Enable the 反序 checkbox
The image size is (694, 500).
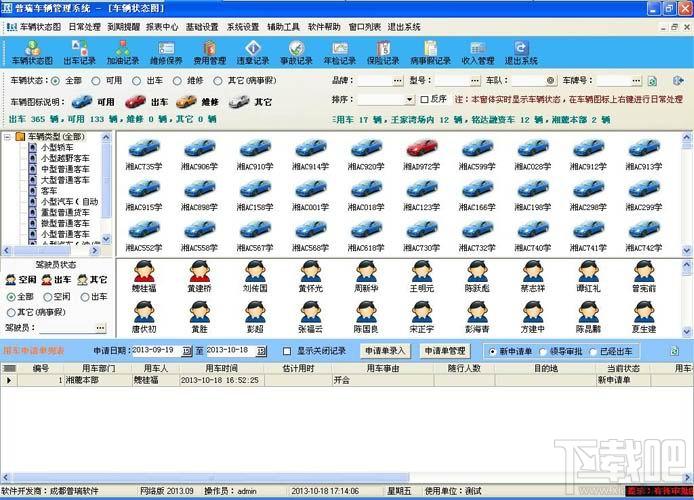tap(424, 100)
